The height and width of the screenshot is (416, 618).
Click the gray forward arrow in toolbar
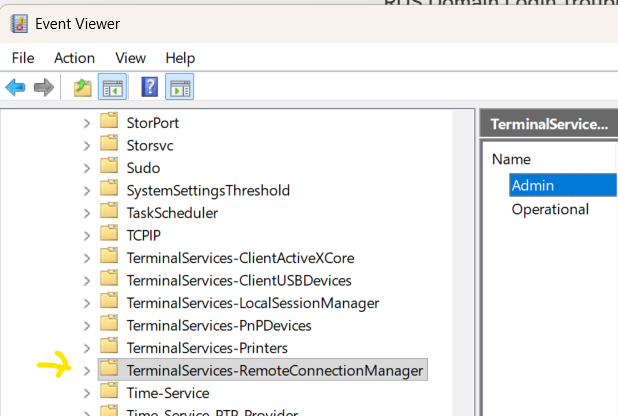click(x=44, y=87)
